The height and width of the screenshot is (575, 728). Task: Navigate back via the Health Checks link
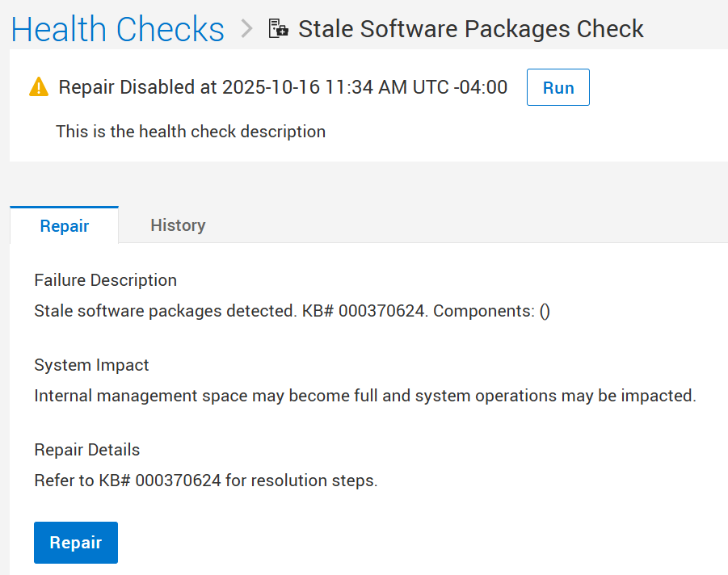[116, 28]
